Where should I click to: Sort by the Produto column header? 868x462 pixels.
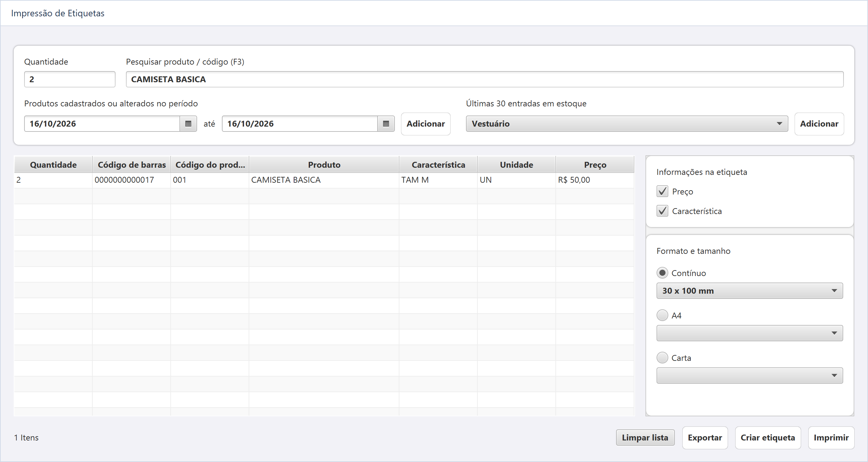[x=324, y=165]
